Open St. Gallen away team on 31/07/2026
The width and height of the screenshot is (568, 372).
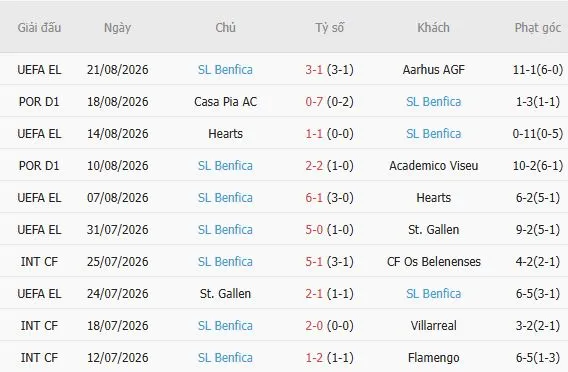pos(433,230)
